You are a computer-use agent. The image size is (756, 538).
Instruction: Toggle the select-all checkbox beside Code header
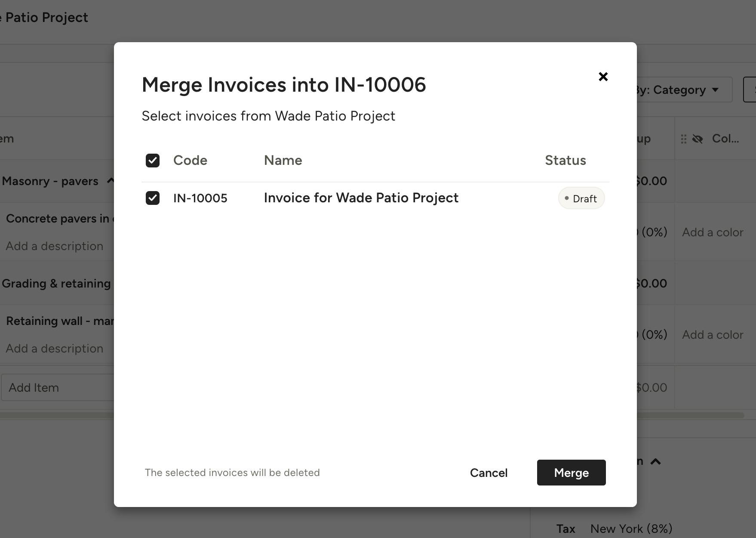(x=153, y=161)
